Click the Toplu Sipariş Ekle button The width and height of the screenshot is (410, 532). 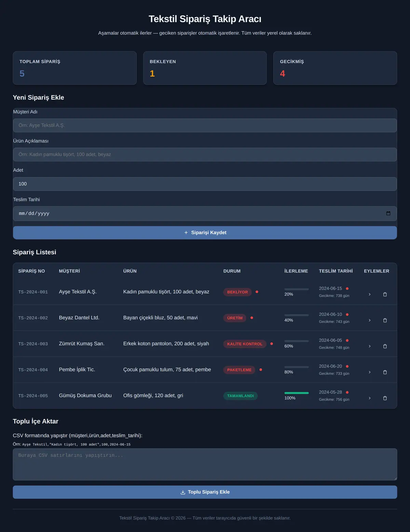tap(205, 492)
